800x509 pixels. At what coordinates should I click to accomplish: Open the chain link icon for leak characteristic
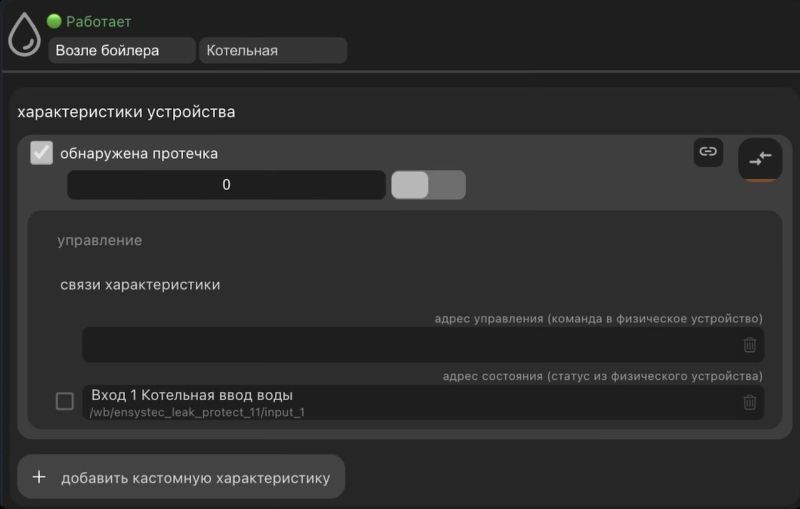(708, 152)
